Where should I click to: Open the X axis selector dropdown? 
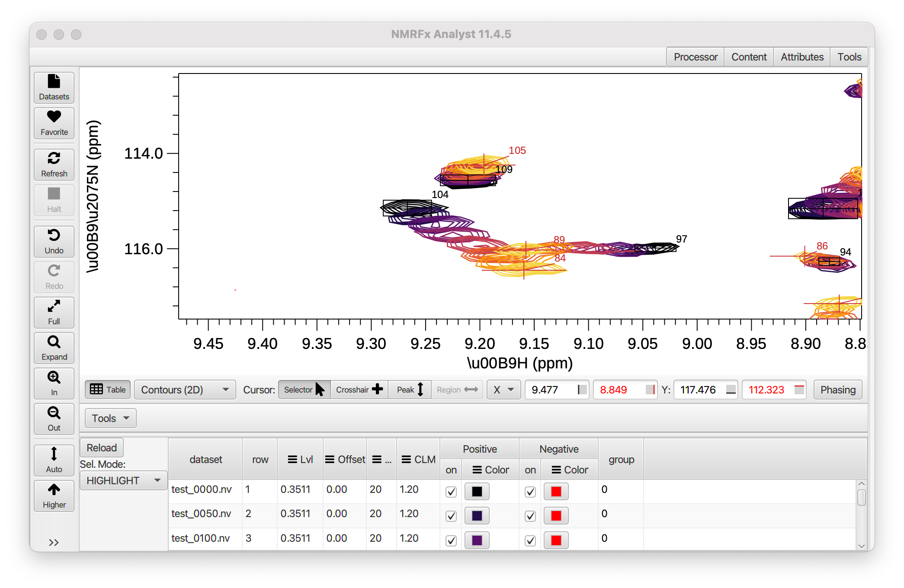click(504, 390)
